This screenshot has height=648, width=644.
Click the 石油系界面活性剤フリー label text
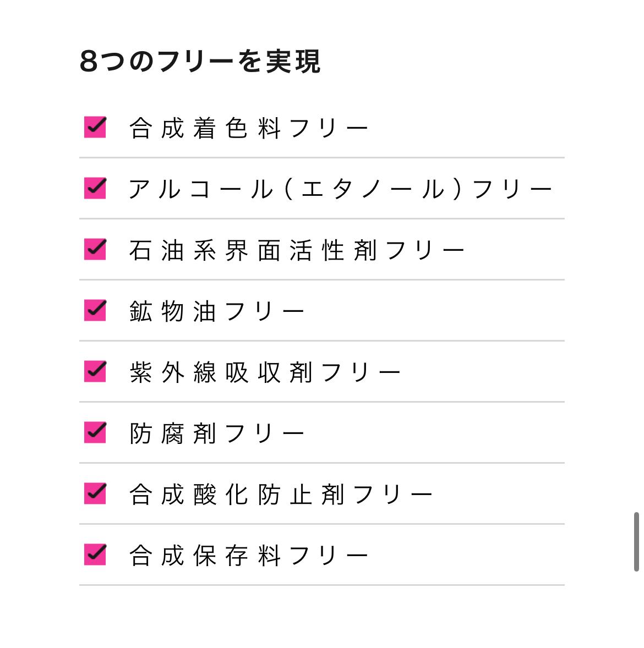pyautogui.click(x=297, y=251)
